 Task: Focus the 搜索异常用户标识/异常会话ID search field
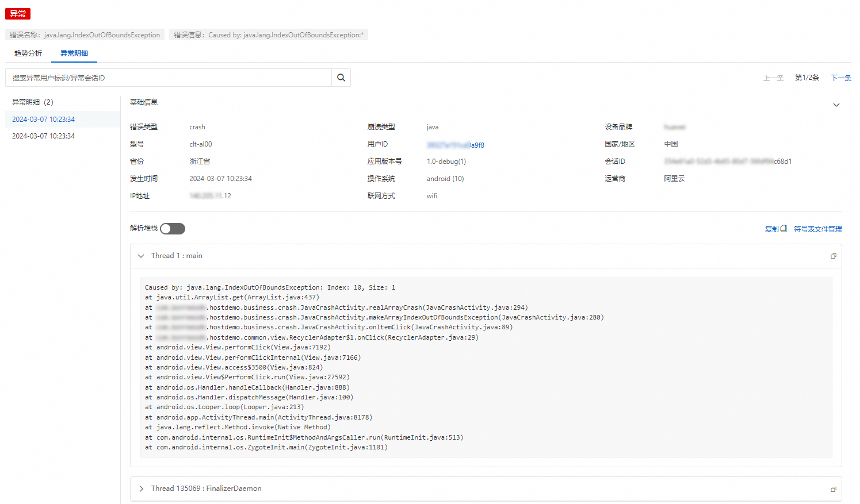coord(169,78)
